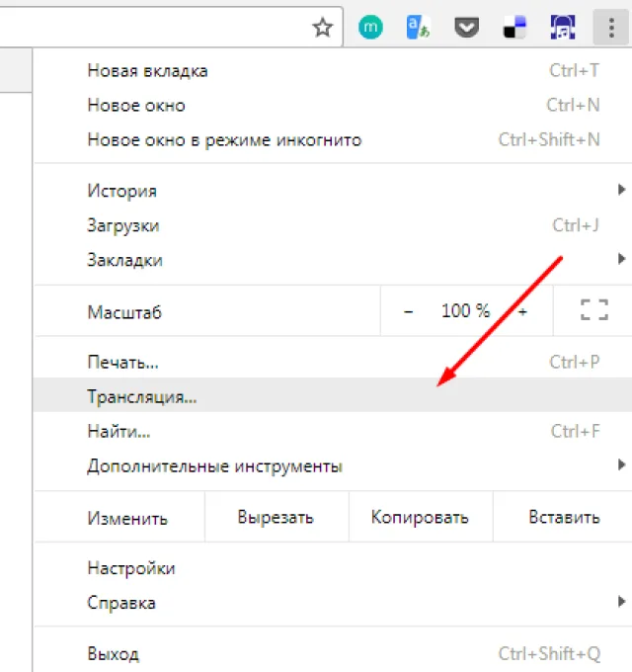Click 'Найти…' in the menu
The height and width of the screenshot is (672, 632).
click(333, 431)
